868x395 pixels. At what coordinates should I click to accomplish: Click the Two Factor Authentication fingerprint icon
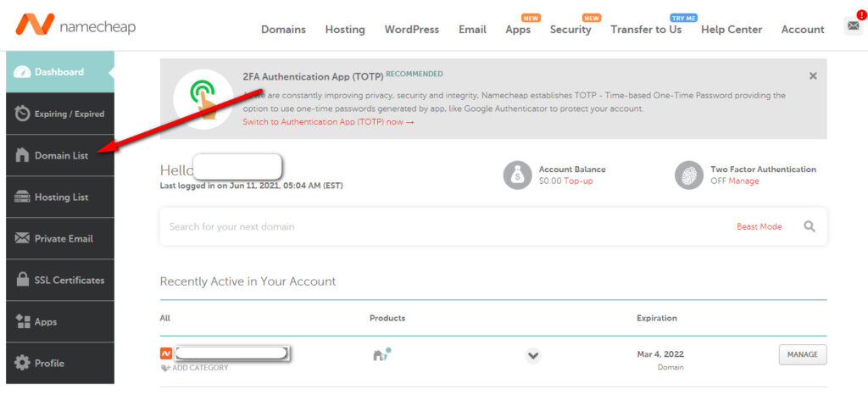click(x=688, y=175)
